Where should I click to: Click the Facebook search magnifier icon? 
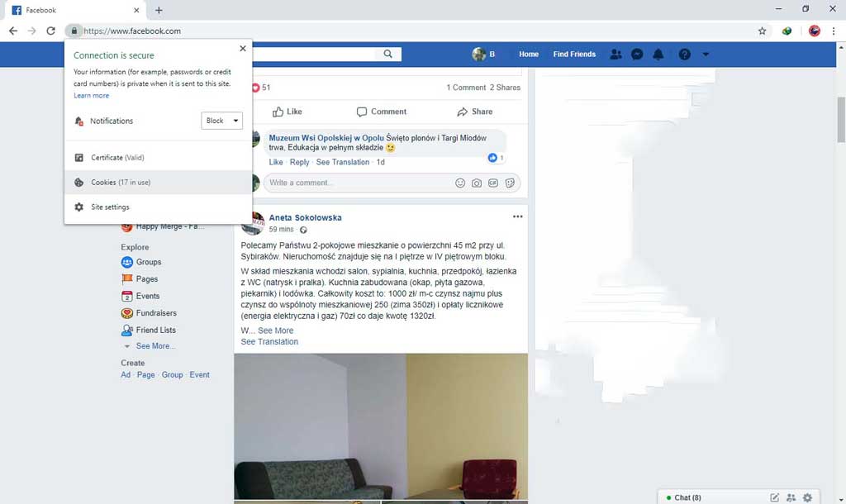(x=388, y=54)
